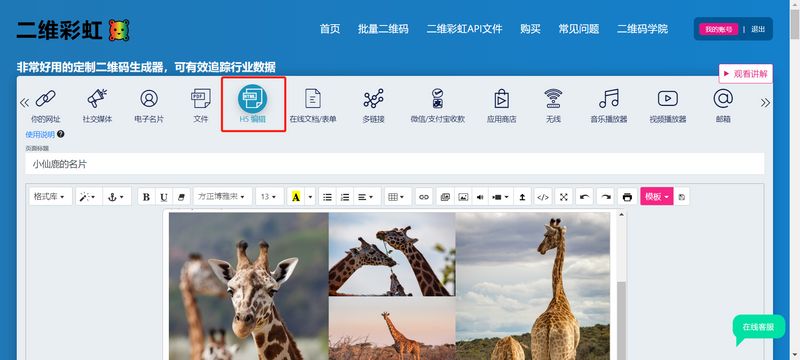Screen dimensions: 800x360
Task: Insert a hyperlink with the link icon
Action: 423,196
